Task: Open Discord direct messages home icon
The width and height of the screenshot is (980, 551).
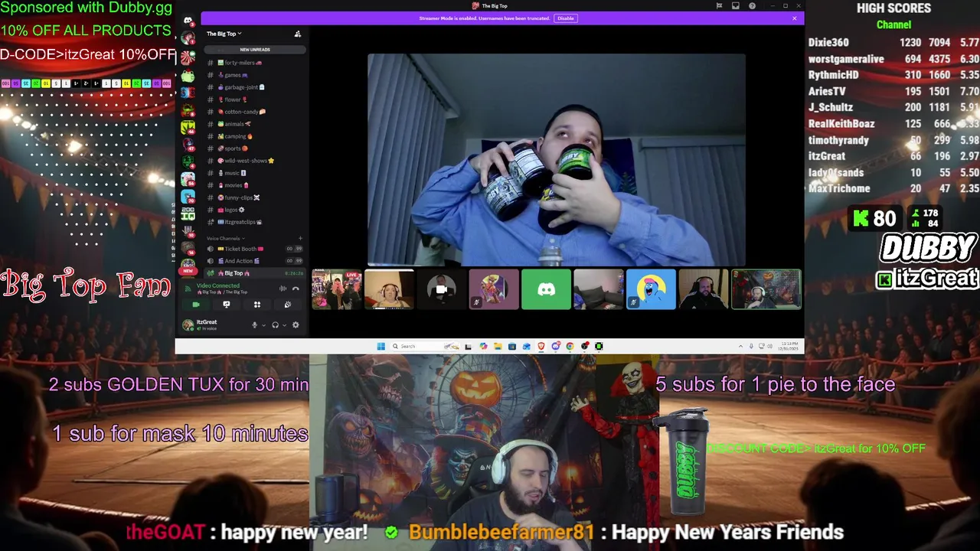Action: click(188, 21)
